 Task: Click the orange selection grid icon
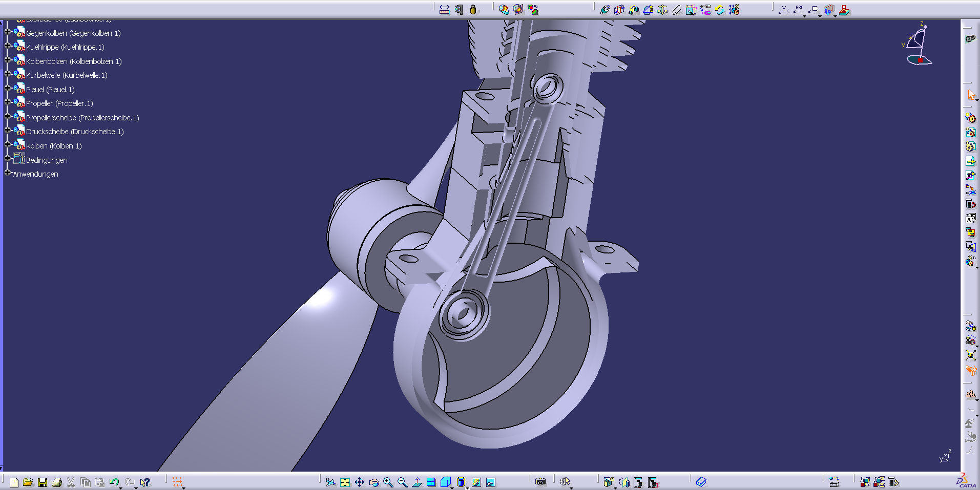[x=177, y=482]
